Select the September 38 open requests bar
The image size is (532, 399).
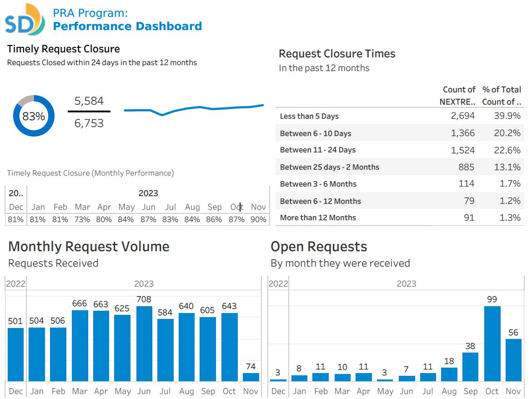470,366
